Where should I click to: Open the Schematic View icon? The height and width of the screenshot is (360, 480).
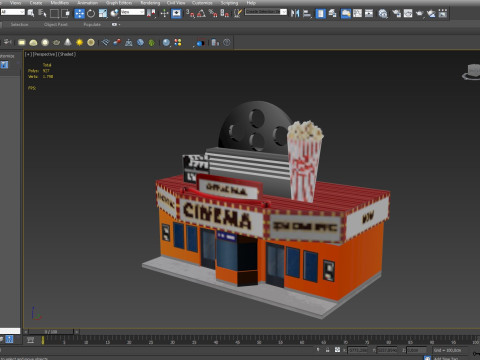click(369, 13)
